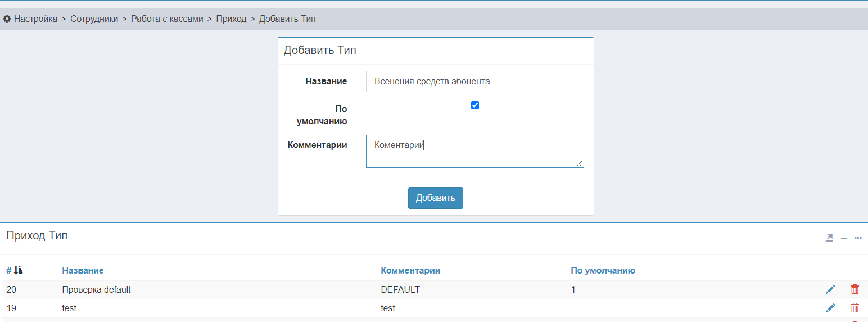Open the three-dots menu of Приход Тип panel
This screenshot has height=322, width=868.
point(858,238)
